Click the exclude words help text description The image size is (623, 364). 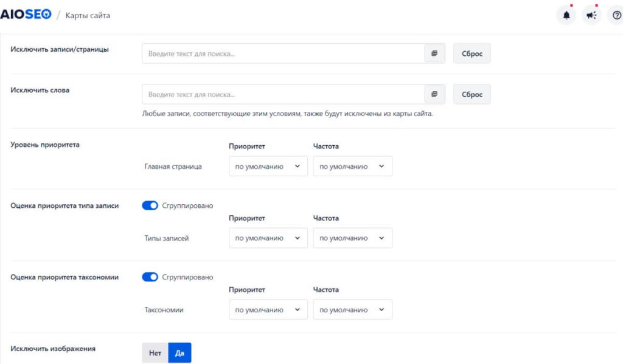tap(287, 114)
